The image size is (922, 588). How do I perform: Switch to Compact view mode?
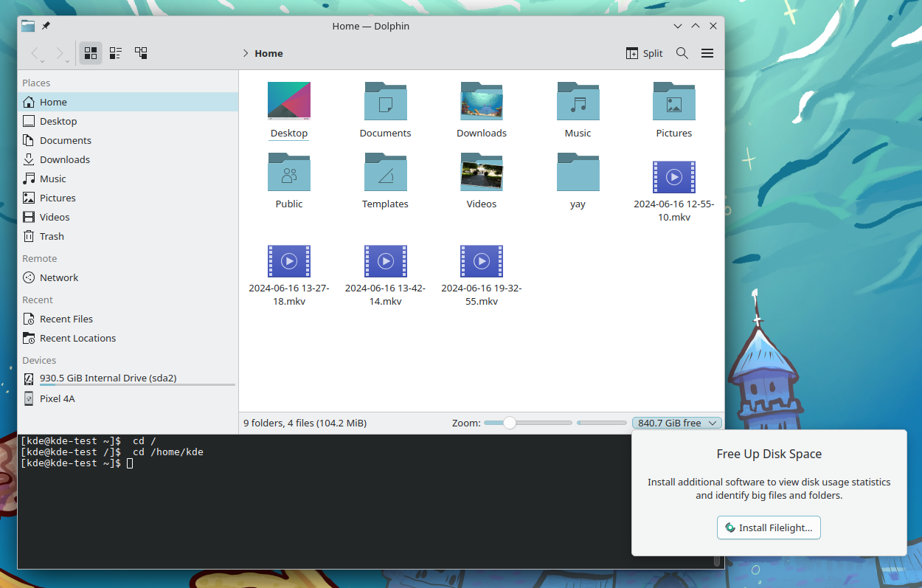tap(116, 53)
